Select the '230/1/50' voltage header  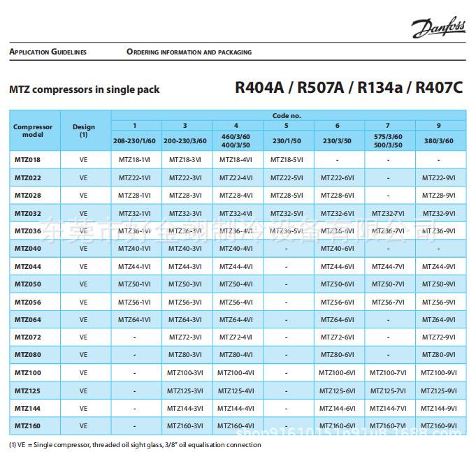tap(287, 140)
